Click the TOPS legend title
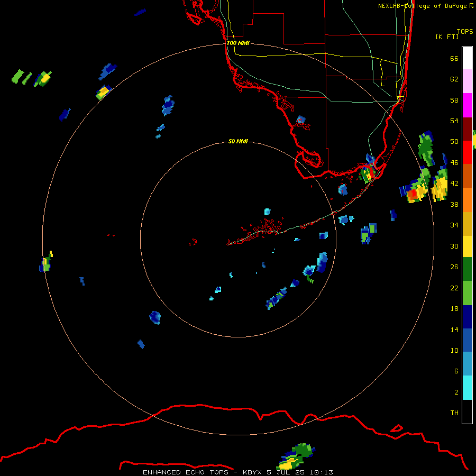The height and width of the screenshot is (476, 476). pyautogui.click(x=465, y=32)
